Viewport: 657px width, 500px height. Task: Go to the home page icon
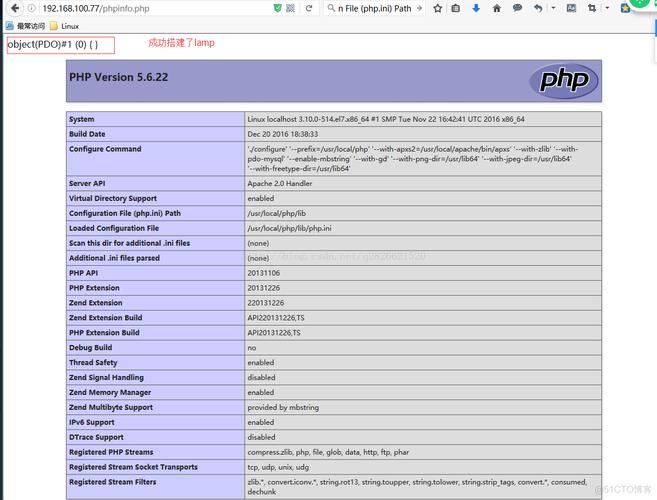(497, 8)
